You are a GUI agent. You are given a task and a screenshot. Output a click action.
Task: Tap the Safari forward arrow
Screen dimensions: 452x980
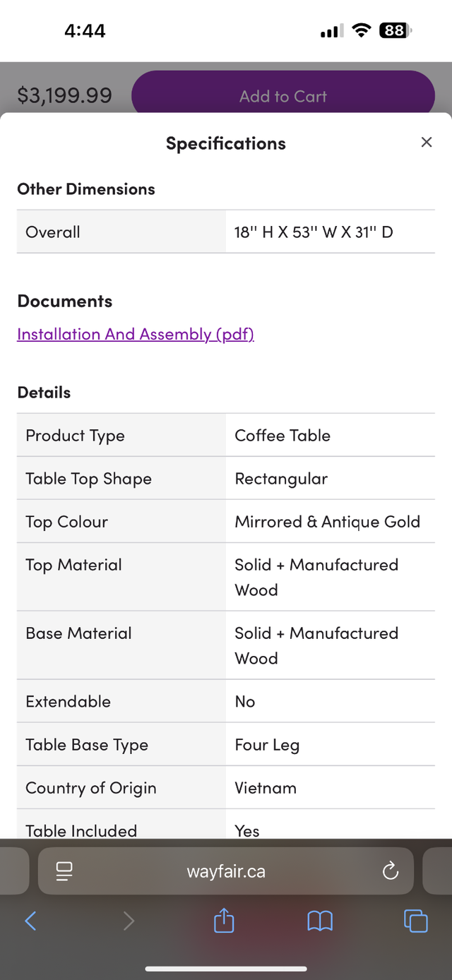click(x=129, y=921)
